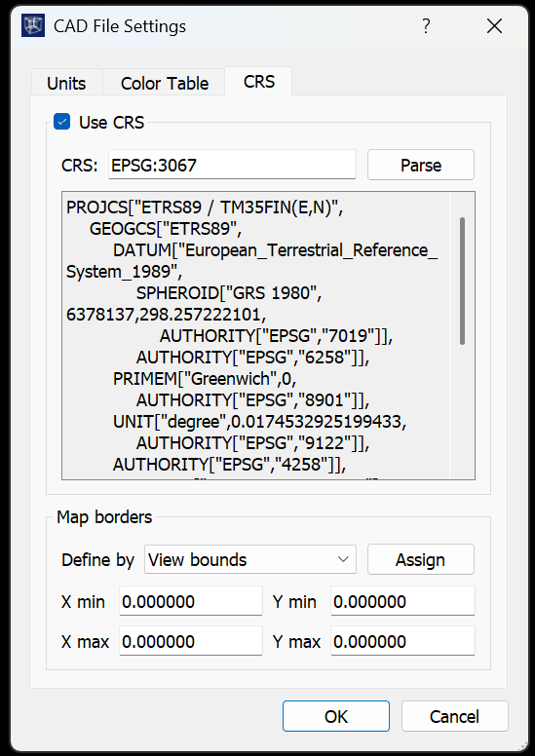Confirm settings with the OK button
The width and height of the screenshot is (535, 756).
pyautogui.click(x=336, y=716)
